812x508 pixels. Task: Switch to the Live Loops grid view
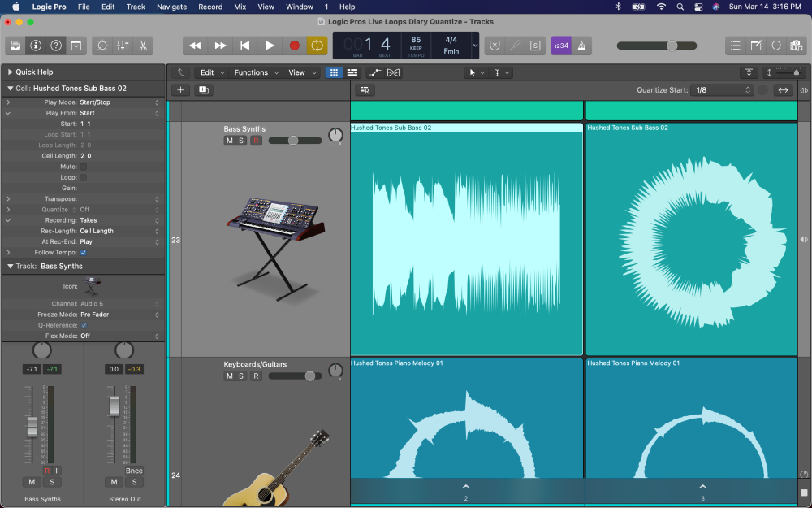(333, 72)
